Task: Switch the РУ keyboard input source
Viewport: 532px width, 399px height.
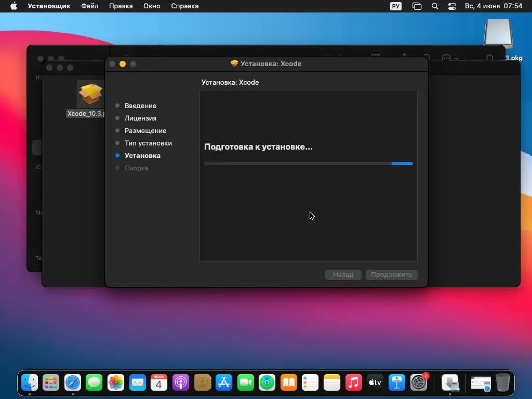Action: coord(395,6)
